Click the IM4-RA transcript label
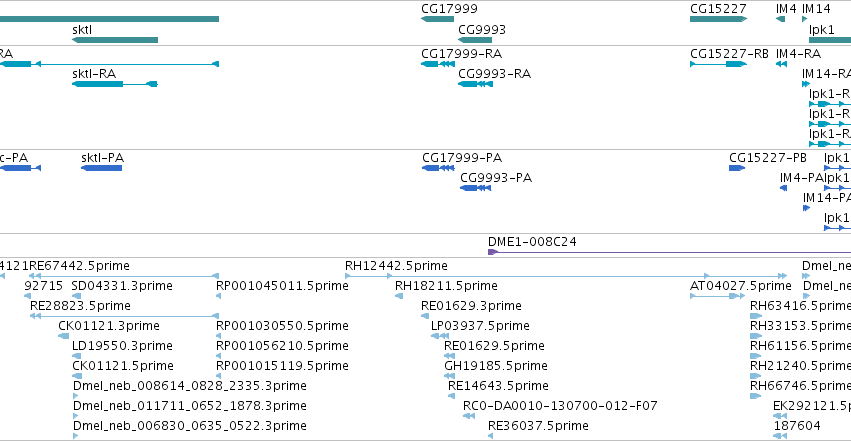851x441 pixels. [798, 54]
